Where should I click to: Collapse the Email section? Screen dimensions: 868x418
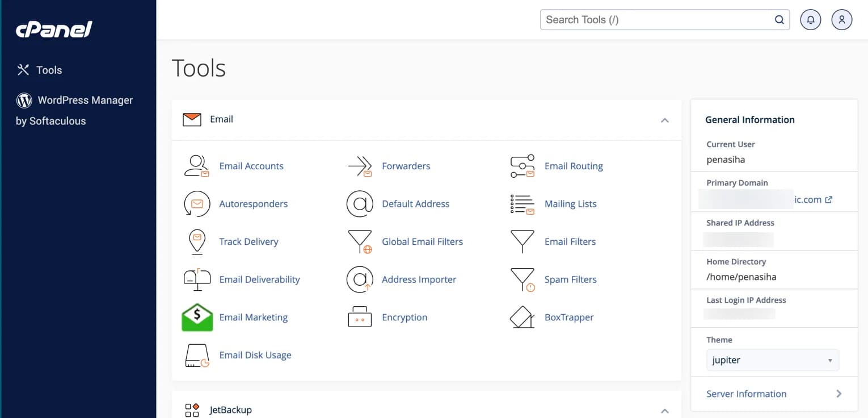664,120
